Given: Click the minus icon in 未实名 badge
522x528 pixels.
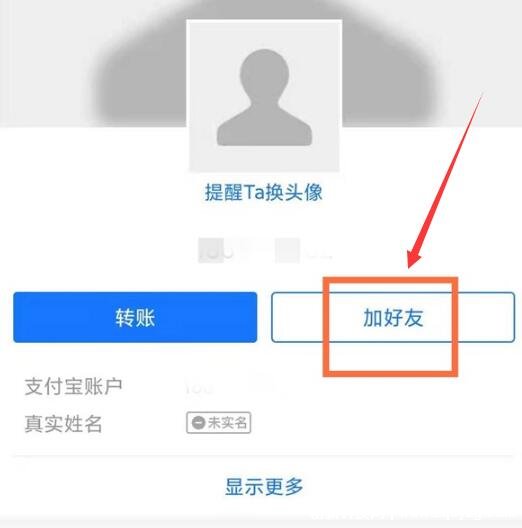Looking at the screenshot, I should pyautogui.click(x=198, y=423).
